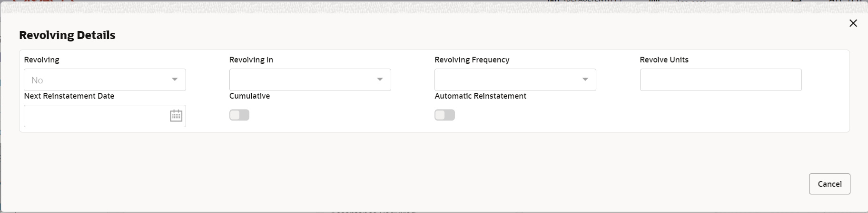
Task: Close the Revolving Details dialog
Action: click(x=853, y=23)
